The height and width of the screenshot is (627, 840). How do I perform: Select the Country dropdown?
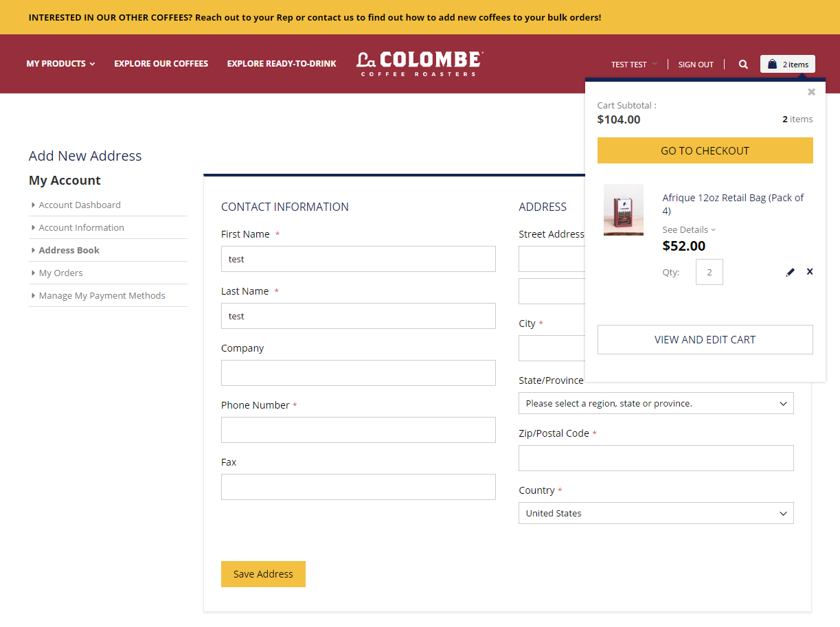pyautogui.click(x=655, y=514)
